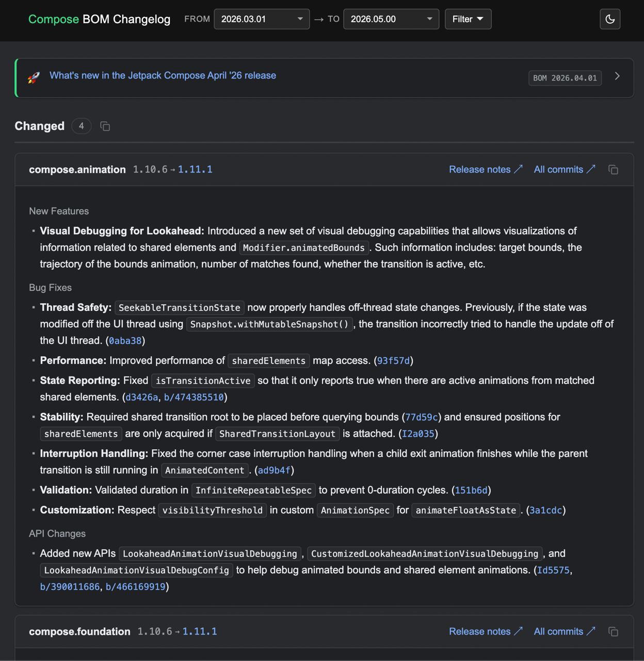
Task: Open What's new in Jetpack Compose link
Action: (163, 75)
